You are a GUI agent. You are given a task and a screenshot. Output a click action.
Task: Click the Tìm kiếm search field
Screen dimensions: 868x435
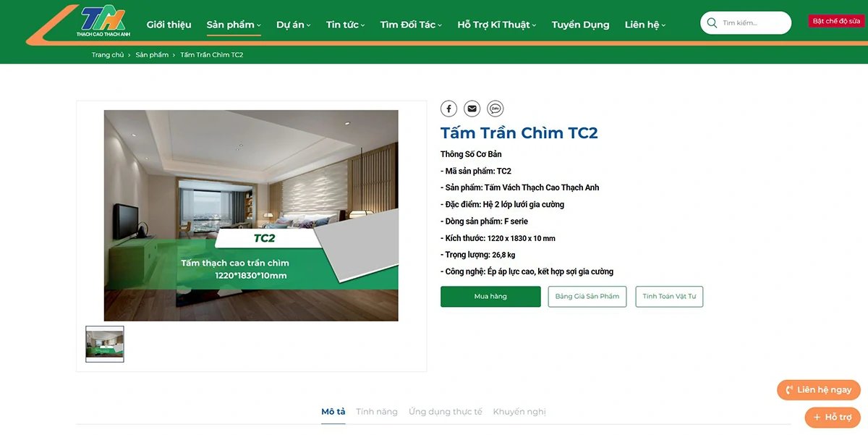click(754, 23)
